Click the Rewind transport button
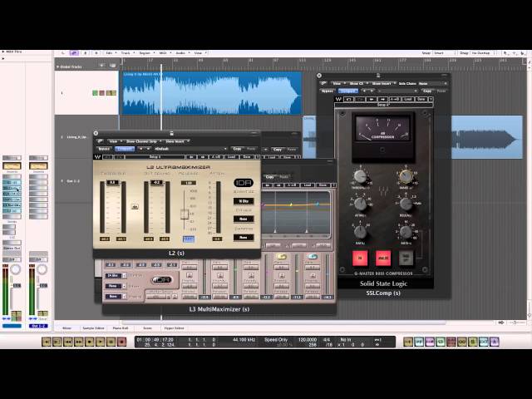The image size is (532, 399). [x=68, y=342]
